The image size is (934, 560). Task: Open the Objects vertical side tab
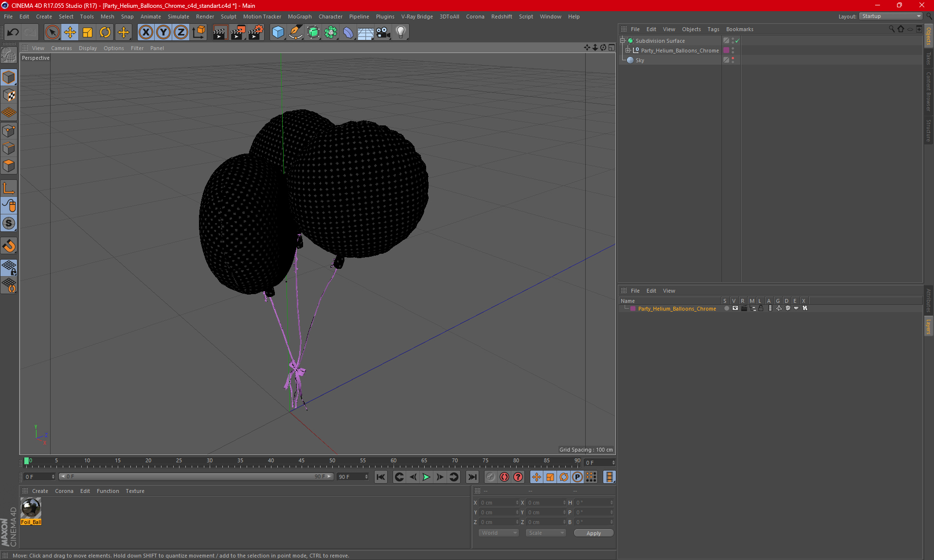[929, 35]
